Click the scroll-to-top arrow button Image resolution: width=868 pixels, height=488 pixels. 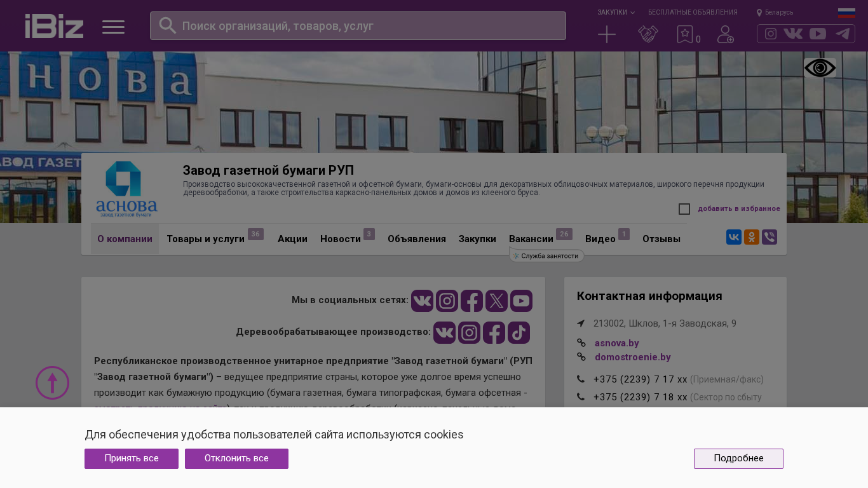click(x=52, y=383)
